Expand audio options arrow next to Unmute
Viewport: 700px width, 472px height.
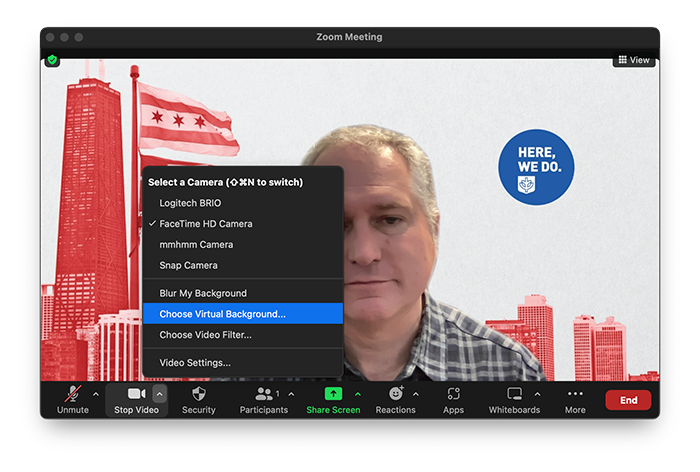coord(96,394)
